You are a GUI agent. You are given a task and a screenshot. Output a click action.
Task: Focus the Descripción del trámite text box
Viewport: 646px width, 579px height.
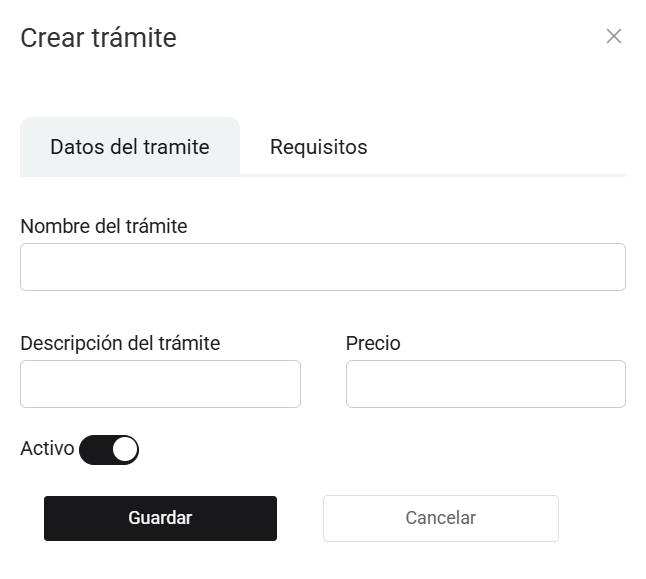click(x=160, y=384)
